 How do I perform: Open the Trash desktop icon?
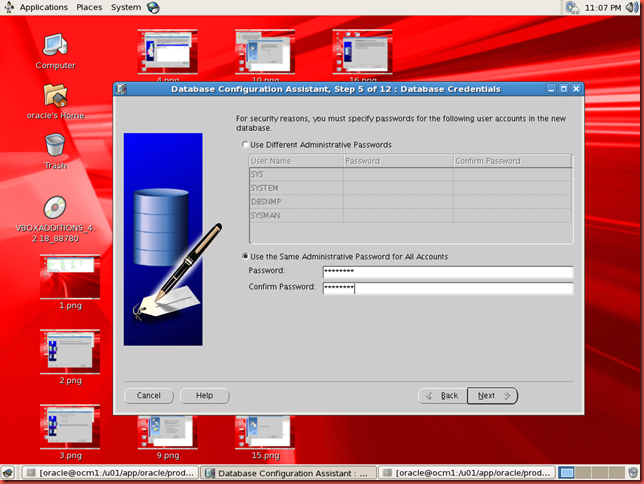[x=55, y=145]
